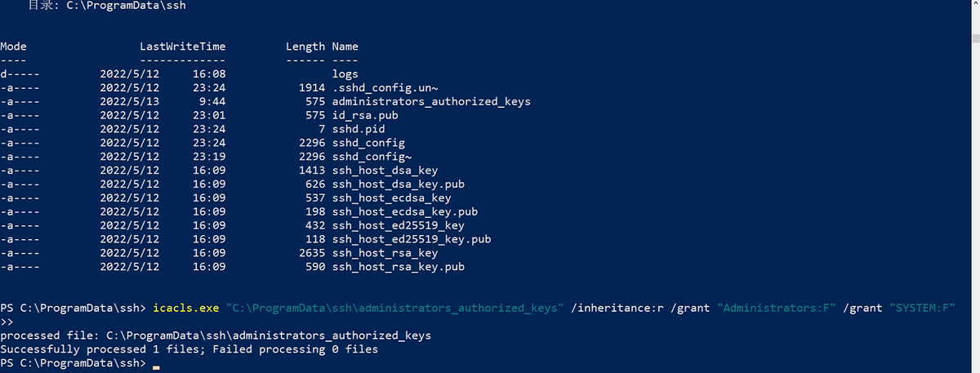The height and width of the screenshot is (373, 980).
Task: Click the logs directory entry
Action: coord(345,74)
